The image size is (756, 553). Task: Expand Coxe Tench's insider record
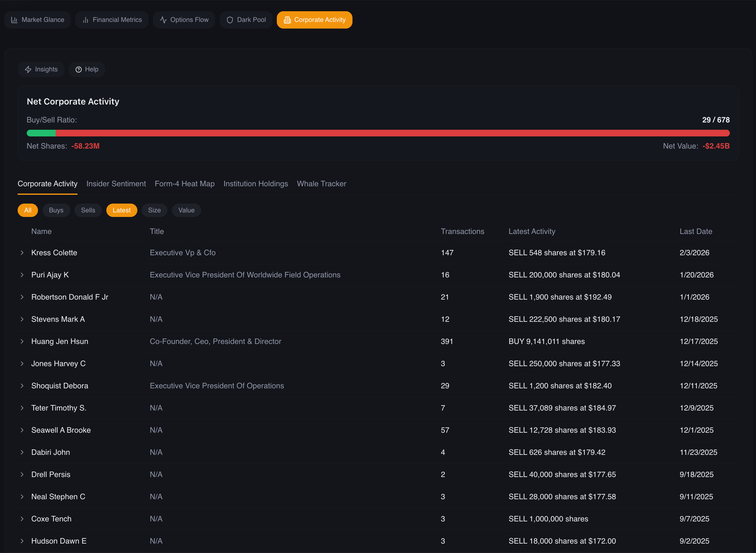point(22,519)
